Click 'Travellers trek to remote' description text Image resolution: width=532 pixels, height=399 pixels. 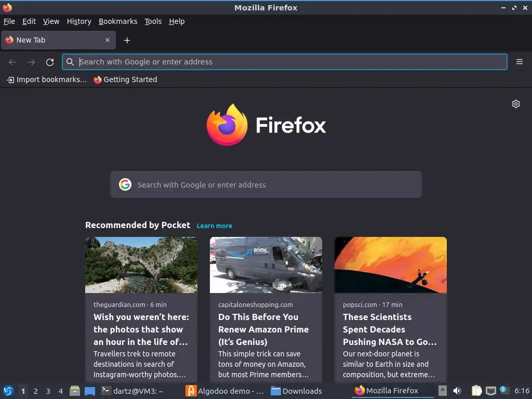click(x=135, y=354)
